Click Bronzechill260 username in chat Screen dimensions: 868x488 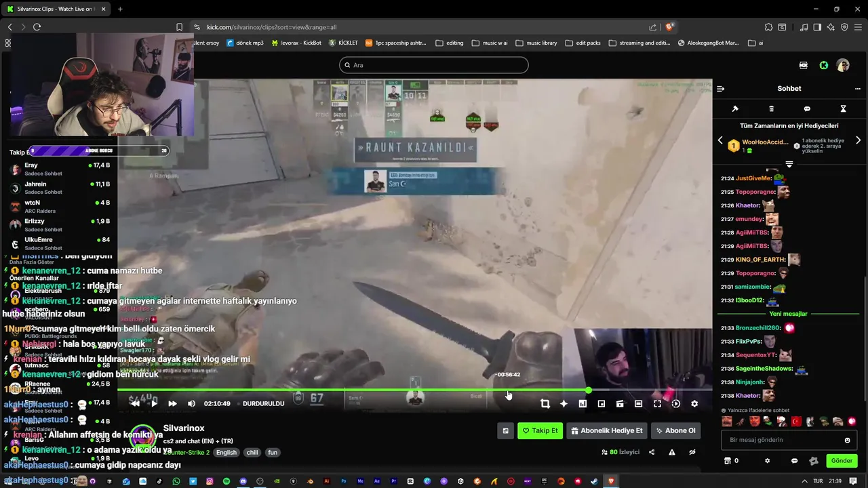(x=758, y=328)
